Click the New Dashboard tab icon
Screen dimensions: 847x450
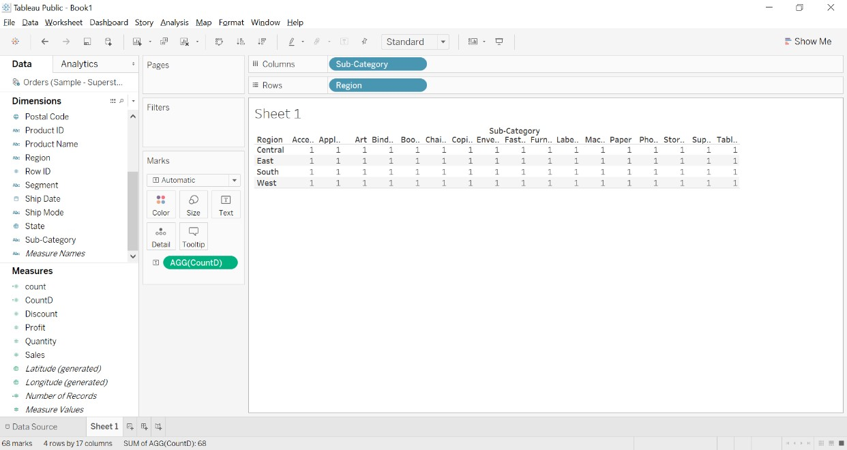[x=144, y=426]
